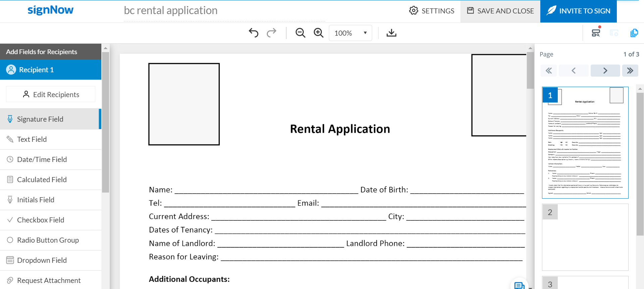The image size is (644, 289).
Task: Click the redo arrow icon
Action: [271, 33]
